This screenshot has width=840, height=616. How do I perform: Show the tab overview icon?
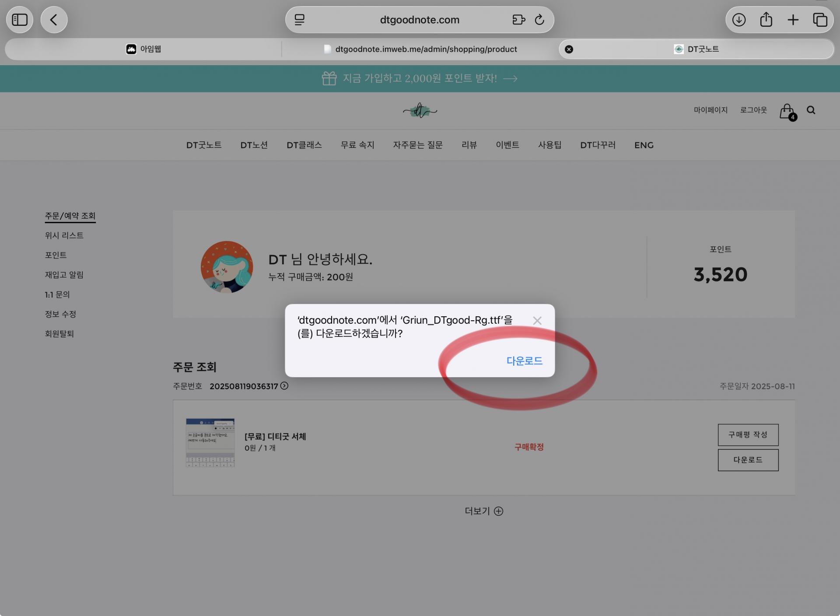coord(820,20)
